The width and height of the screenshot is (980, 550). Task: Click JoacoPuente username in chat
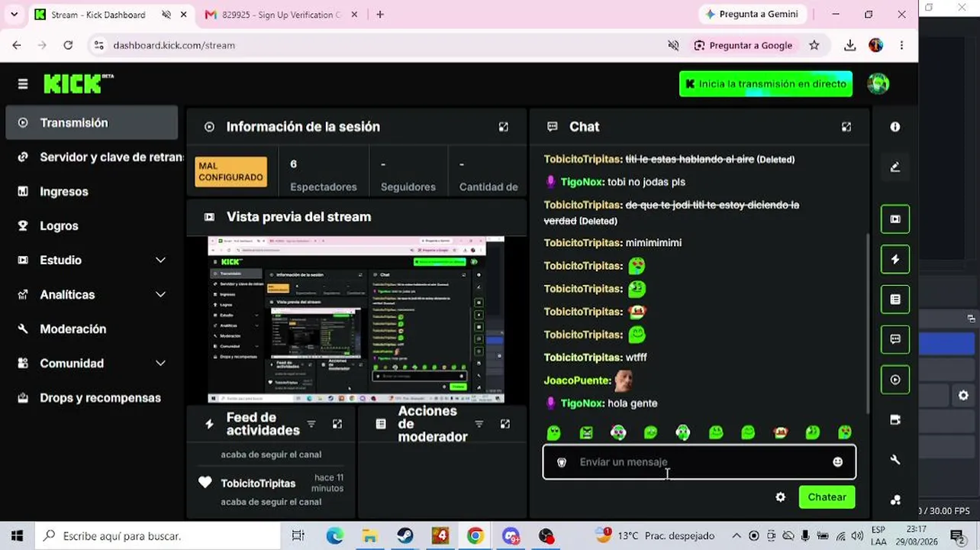point(578,380)
